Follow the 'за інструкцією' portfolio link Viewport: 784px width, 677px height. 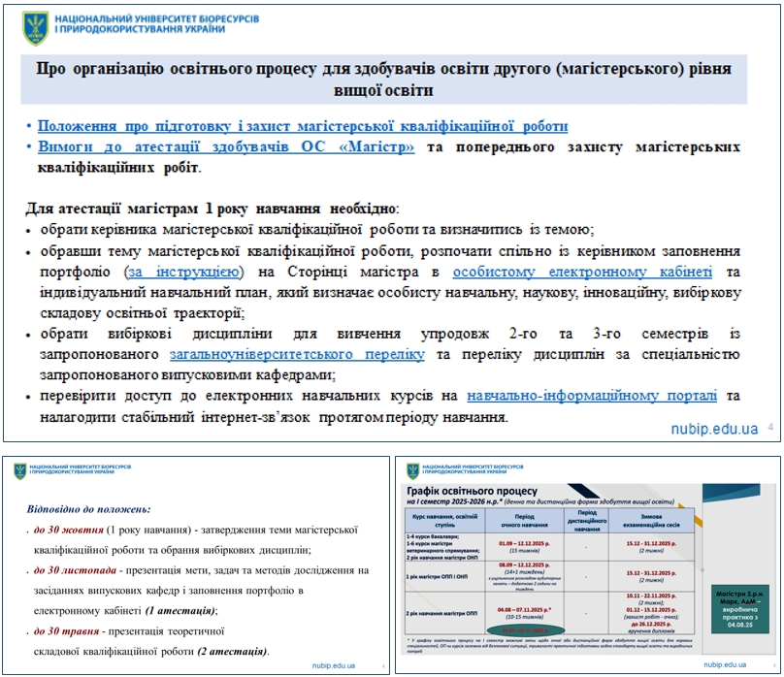[184, 272]
